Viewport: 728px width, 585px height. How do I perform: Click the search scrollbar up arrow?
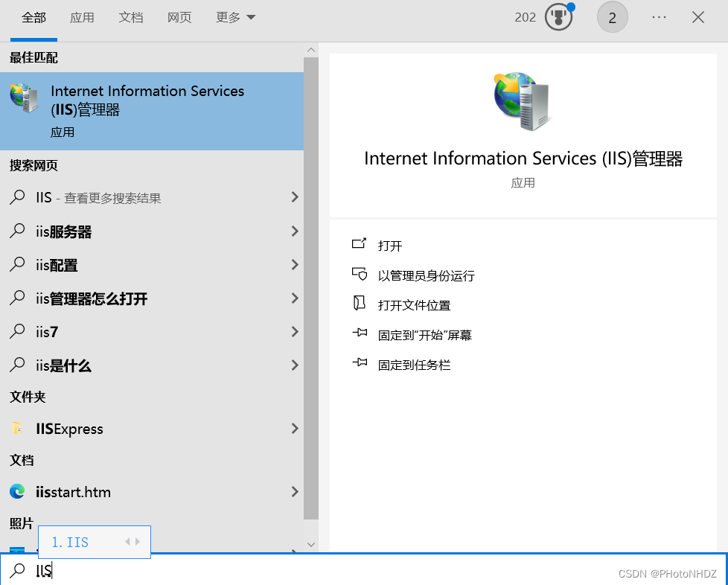tap(311, 50)
